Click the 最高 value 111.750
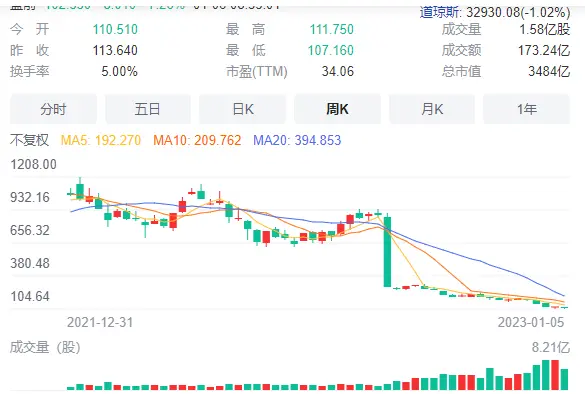The height and width of the screenshot is (394, 585). pos(332,29)
